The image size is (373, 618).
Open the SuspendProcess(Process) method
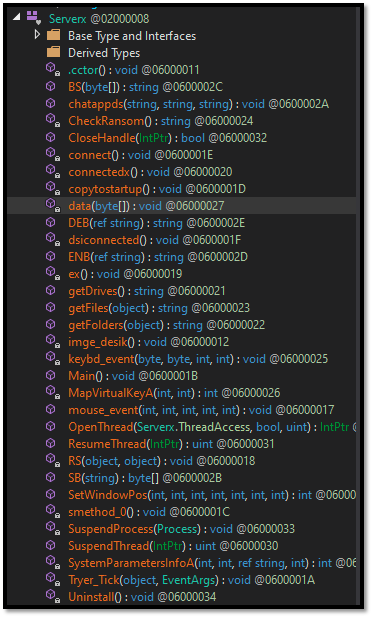point(181,529)
